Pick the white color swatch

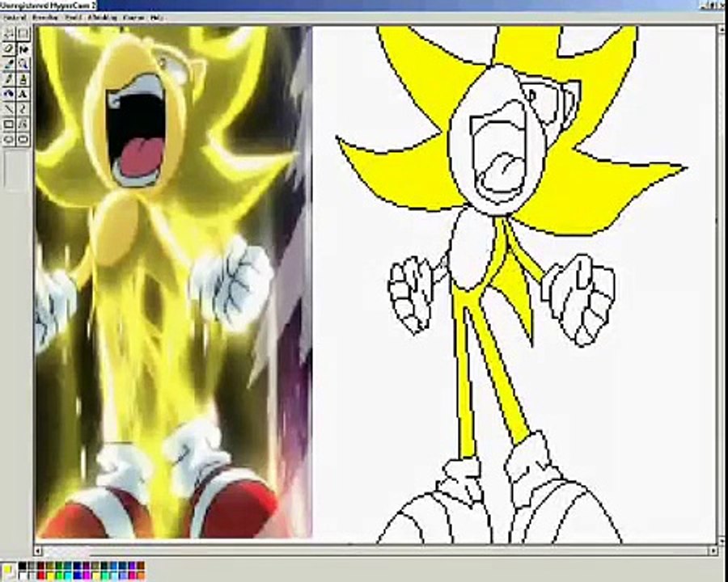click(23, 575)
